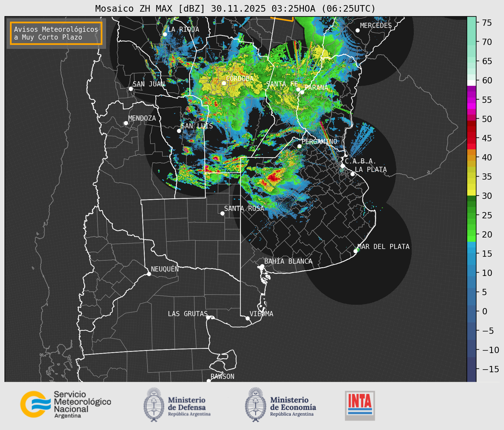Click the Ministerio de Defensa emblem
Screen dimensions: 504x430
(154, 405)
